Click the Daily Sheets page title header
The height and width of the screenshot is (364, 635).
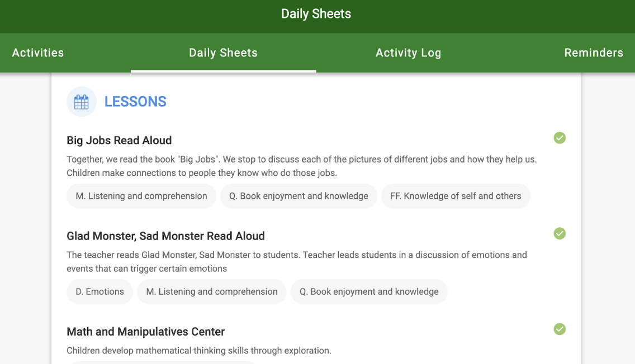(316, 14)
